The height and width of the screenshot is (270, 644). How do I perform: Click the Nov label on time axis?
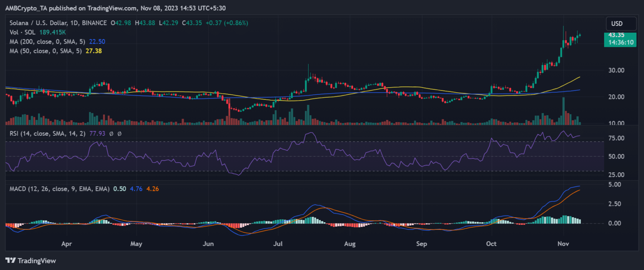tap(563, 243)
